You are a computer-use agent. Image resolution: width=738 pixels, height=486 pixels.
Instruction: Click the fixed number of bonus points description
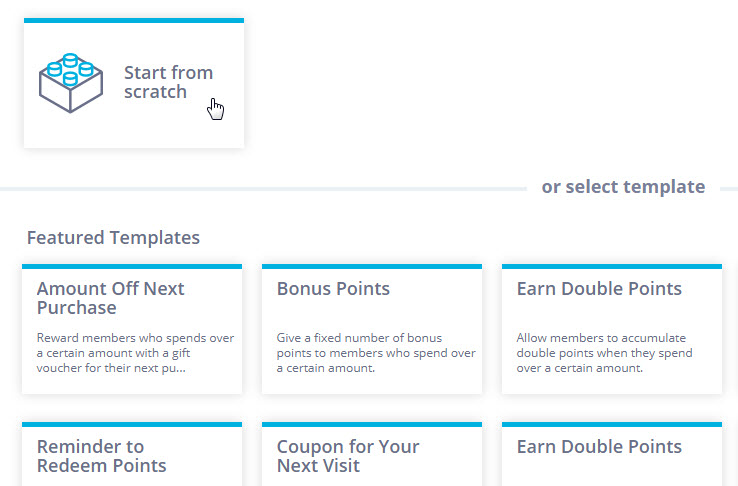376,353
